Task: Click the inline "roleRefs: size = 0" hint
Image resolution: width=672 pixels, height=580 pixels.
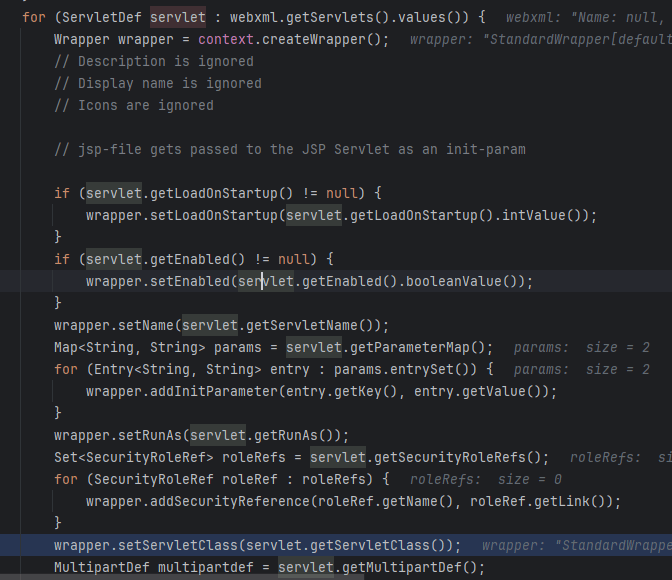Action: pos(486,479)
